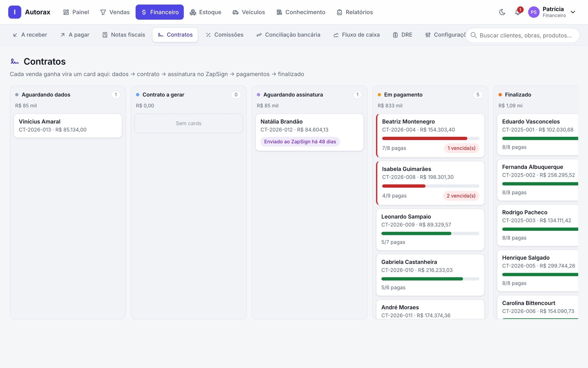The width and height of the screenshot is (588, 368).
Task: Open Fernanda Albuquerque finalized card
Action: tap(538, 180)
